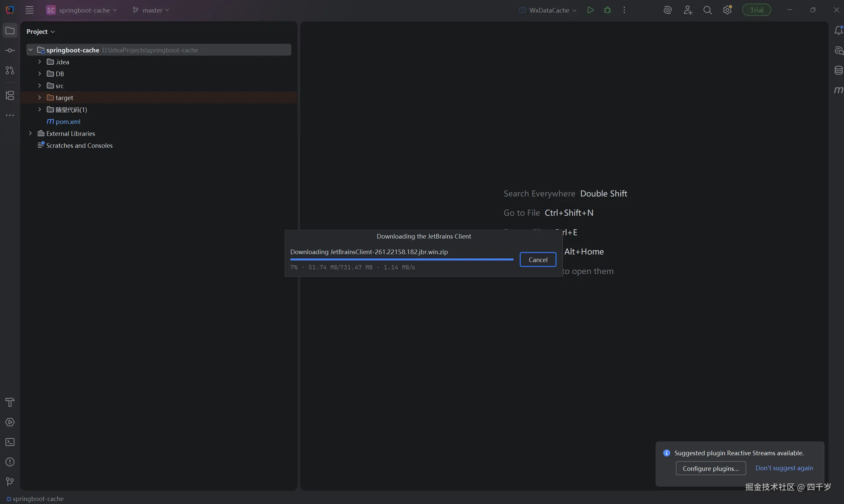Open the Terminal tool window

click(x=10, y=442)
